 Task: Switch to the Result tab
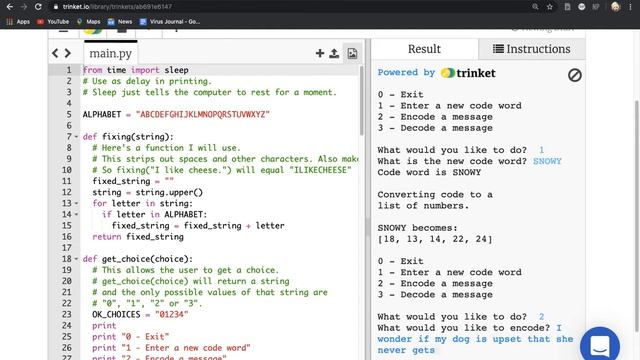tap(424, 49)
